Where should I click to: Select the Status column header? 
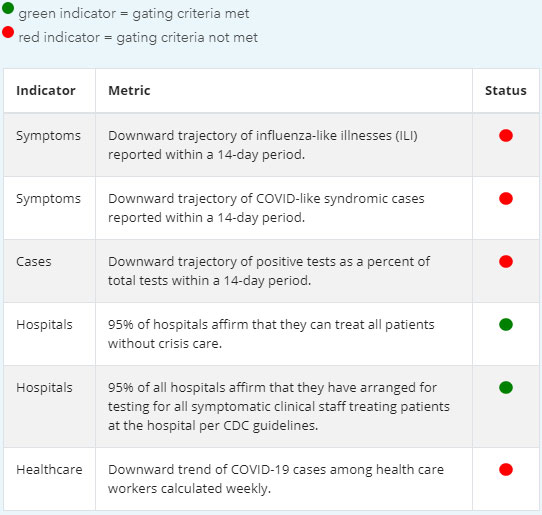point(506,91)
